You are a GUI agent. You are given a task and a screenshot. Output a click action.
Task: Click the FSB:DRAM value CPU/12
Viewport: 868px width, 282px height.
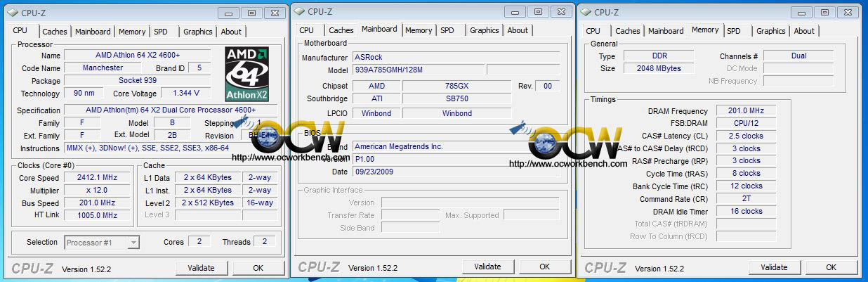pyautogui.click(x=746, y=124)
